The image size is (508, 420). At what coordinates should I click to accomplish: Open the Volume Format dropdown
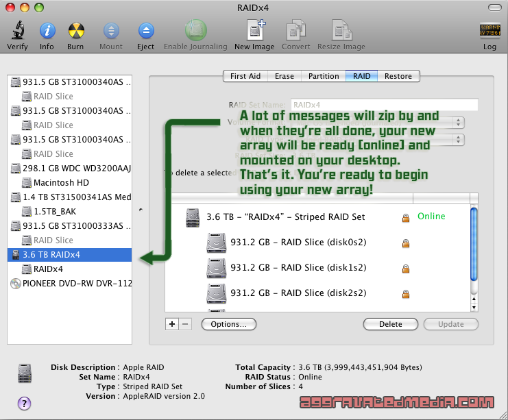pyautogui.click(x=378, y=123)
